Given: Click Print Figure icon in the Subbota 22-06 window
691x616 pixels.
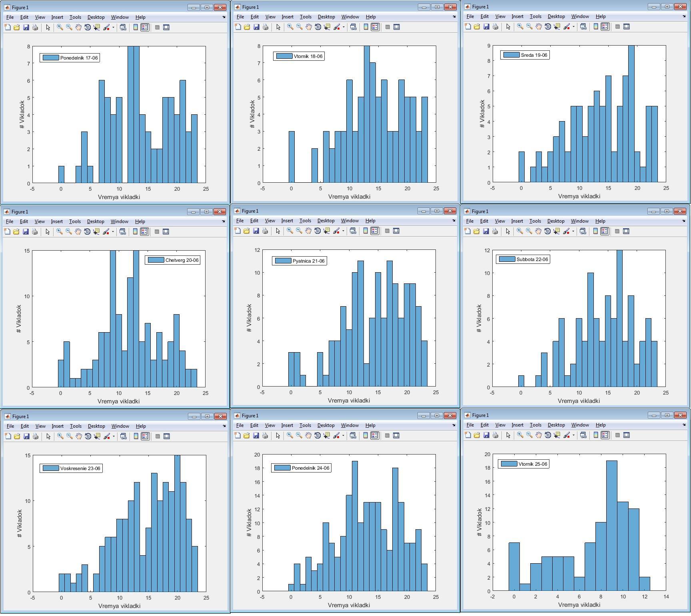Looking at the screenshot, I should pos(495,231).
